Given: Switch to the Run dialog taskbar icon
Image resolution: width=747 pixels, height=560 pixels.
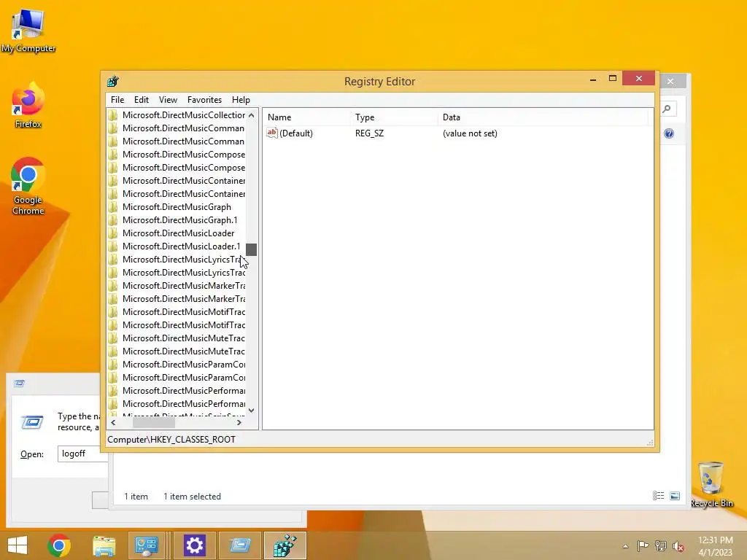Looking at the screenshot, I should 240,545.
